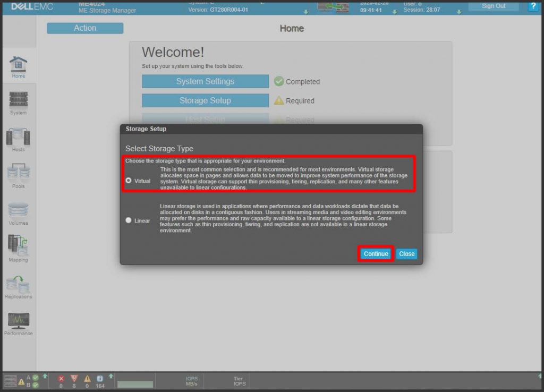
Task: Click the error events red triangle icon
Action: [x=74, y=379]
